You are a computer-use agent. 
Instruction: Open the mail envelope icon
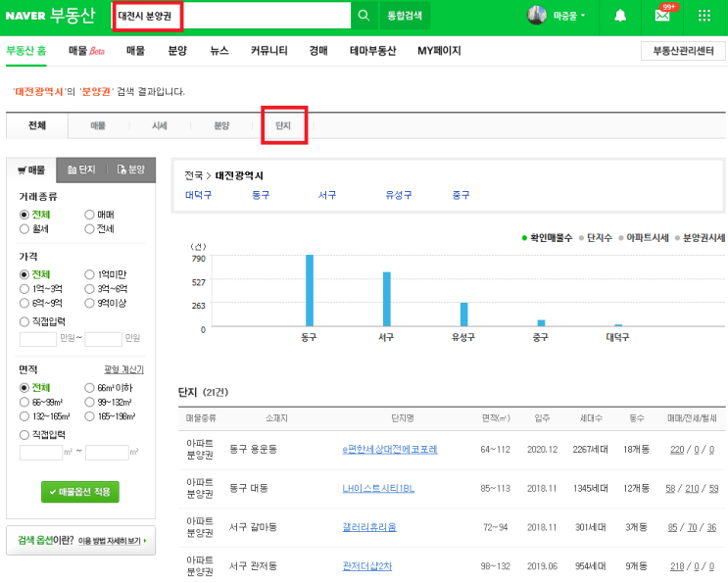point(662,16)
